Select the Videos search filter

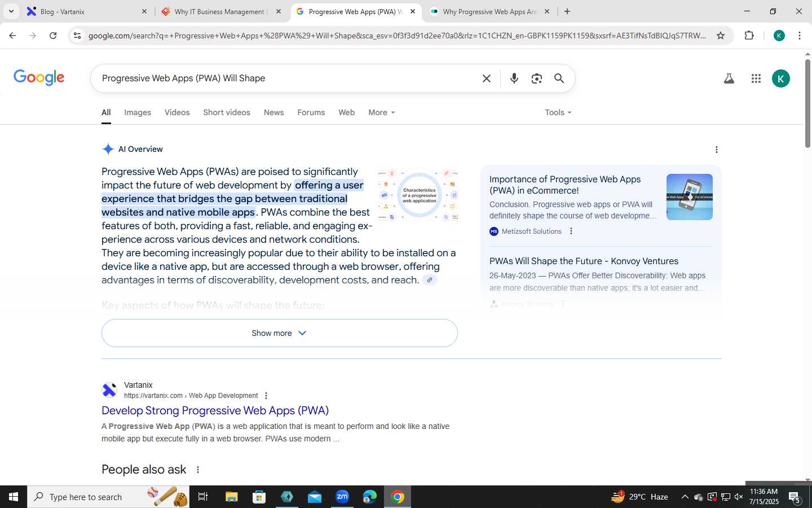[177, 112]
